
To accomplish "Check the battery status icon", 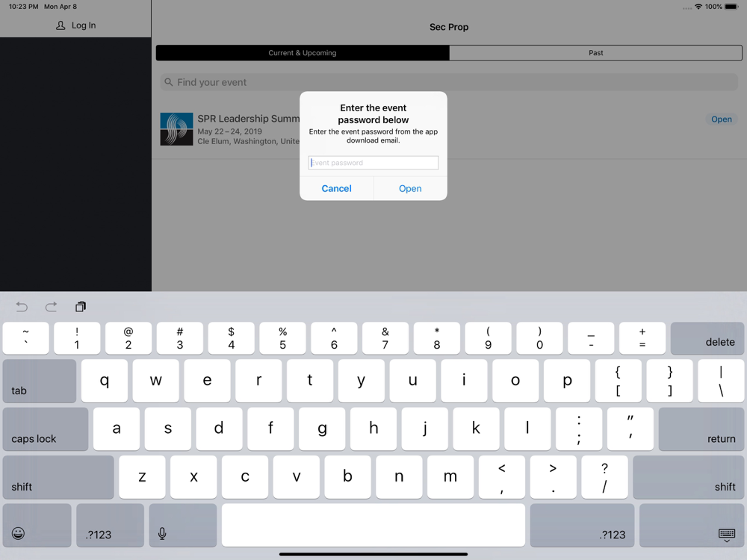I will pos(731,7).
